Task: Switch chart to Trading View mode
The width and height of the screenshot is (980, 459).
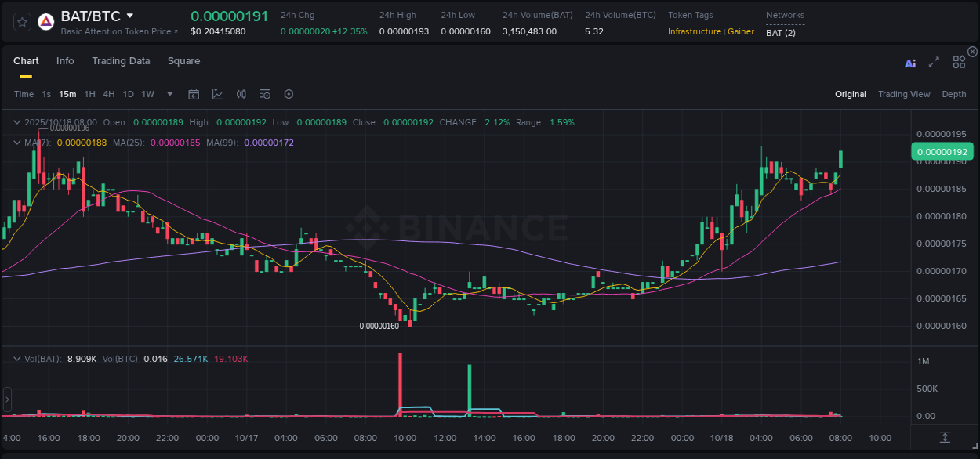Action: [904, 94]
